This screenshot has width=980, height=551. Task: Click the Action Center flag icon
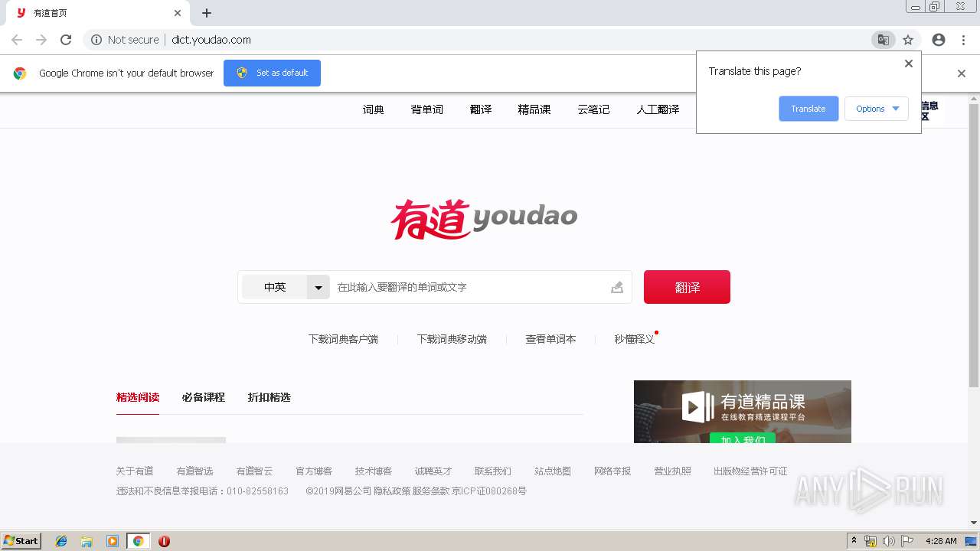click(x=907, y=541)
